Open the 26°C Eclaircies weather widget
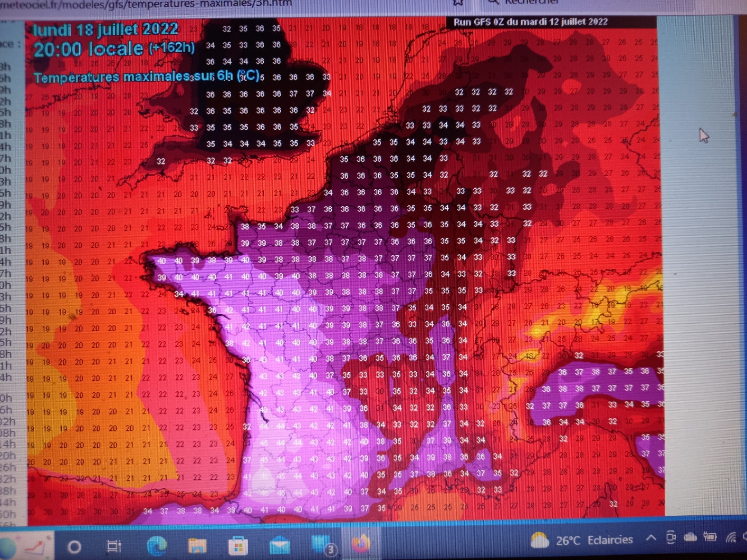 pos(581,540)
